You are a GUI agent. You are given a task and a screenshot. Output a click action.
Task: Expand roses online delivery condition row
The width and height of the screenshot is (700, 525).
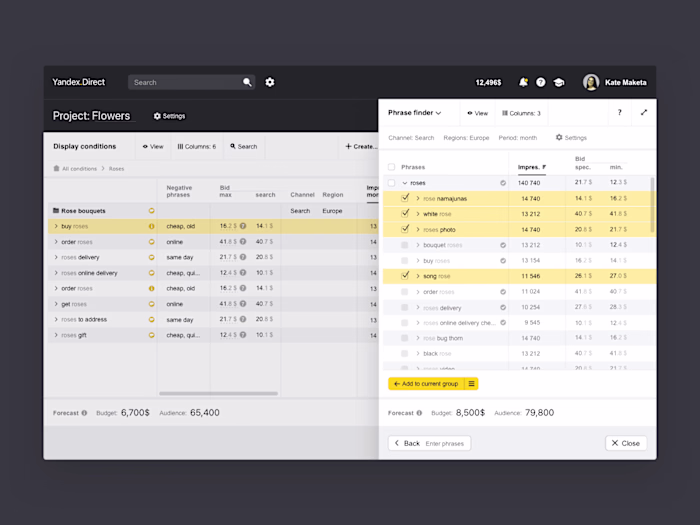point(56,273)
